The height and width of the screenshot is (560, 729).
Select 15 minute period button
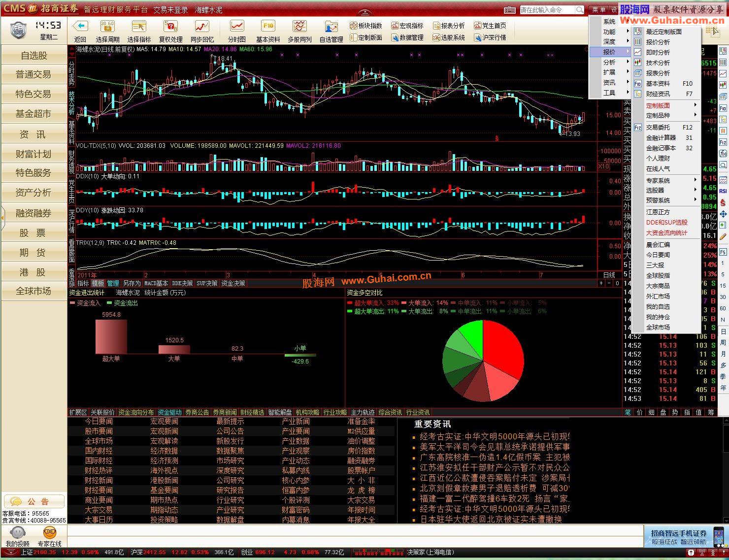[723, 286]
